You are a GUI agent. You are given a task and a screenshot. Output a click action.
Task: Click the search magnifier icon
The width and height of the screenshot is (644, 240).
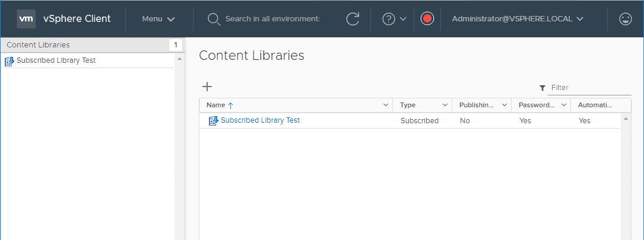[214, 19]
